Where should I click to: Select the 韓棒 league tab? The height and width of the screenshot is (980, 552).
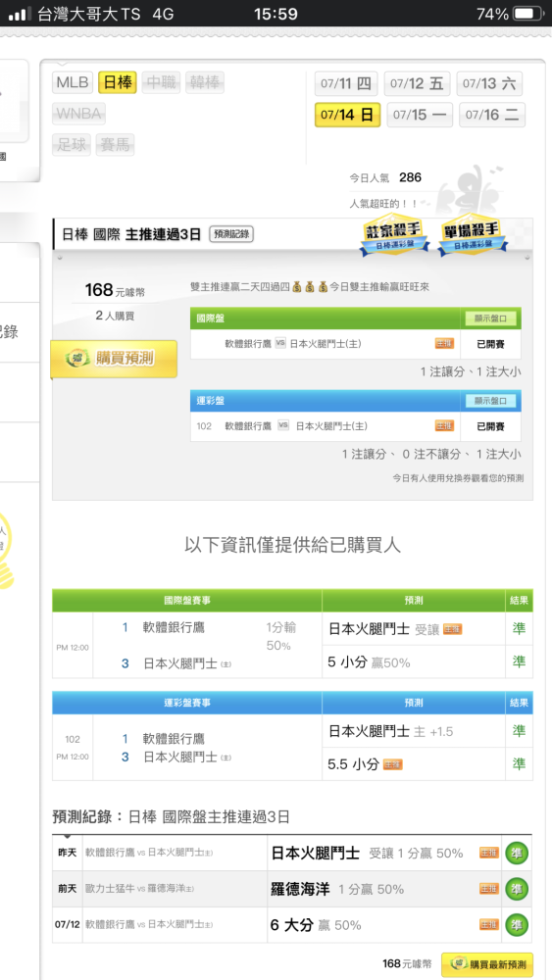(204, 82)
